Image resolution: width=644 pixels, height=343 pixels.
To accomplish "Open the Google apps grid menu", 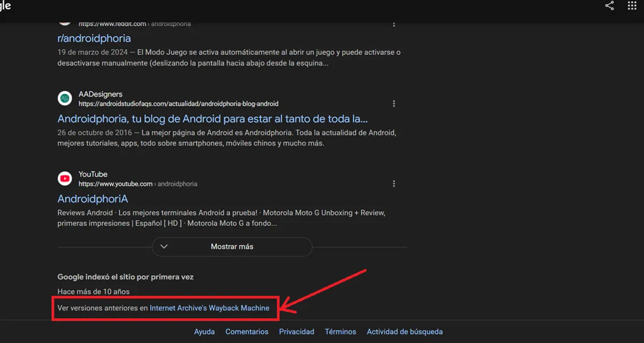I will [x=632, y=6].
